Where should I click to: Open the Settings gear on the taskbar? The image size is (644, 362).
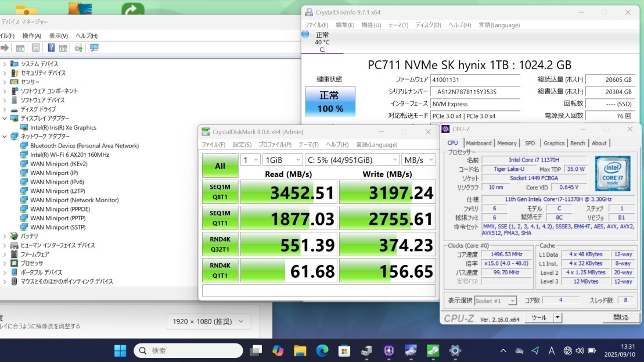[x=455, y=350]
